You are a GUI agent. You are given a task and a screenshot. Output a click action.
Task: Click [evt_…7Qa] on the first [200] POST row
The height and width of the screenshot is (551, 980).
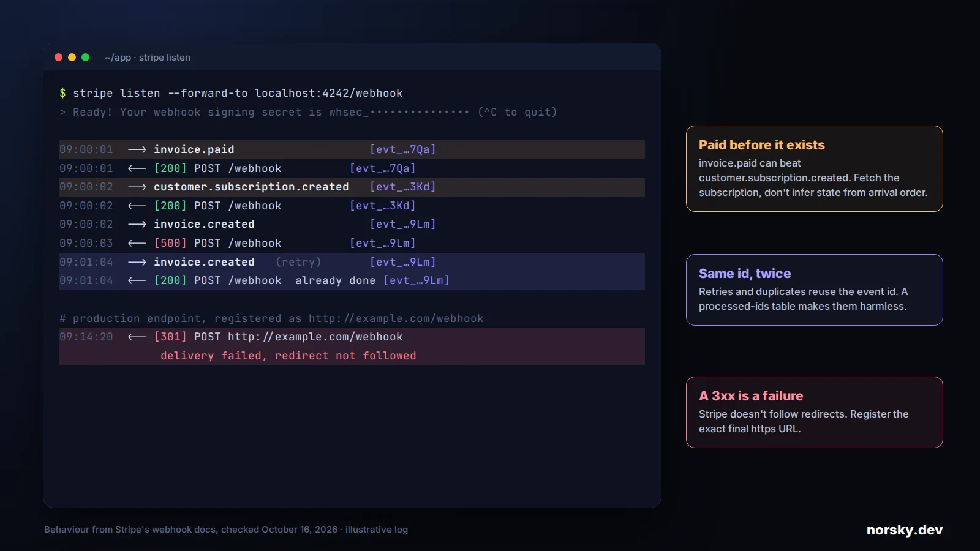coord(383,168)
